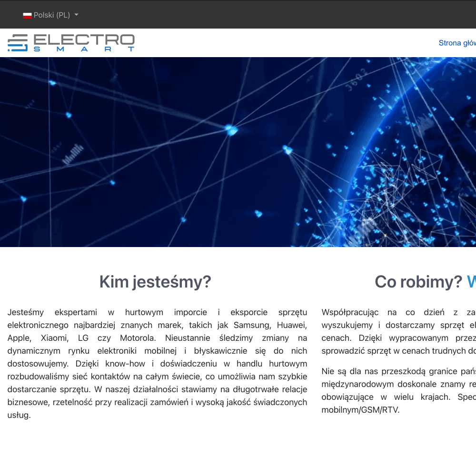Viewport: 476px width, 476px height.
Task: Click the caret arrow beside Polski (PL)
Action: click(x=76, y=15)
